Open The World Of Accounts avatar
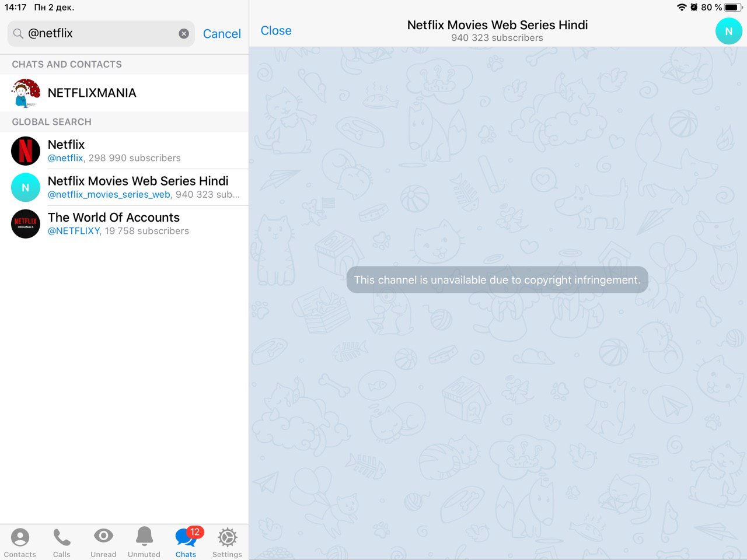747x560 pixels. click(x=26, y=224)
